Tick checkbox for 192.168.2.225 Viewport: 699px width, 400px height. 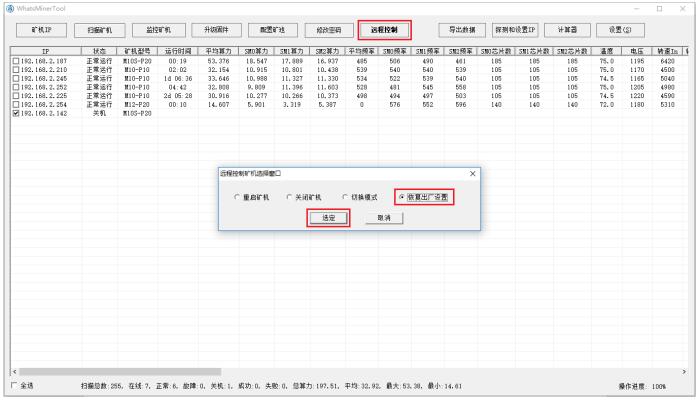(x=16, y=96)
